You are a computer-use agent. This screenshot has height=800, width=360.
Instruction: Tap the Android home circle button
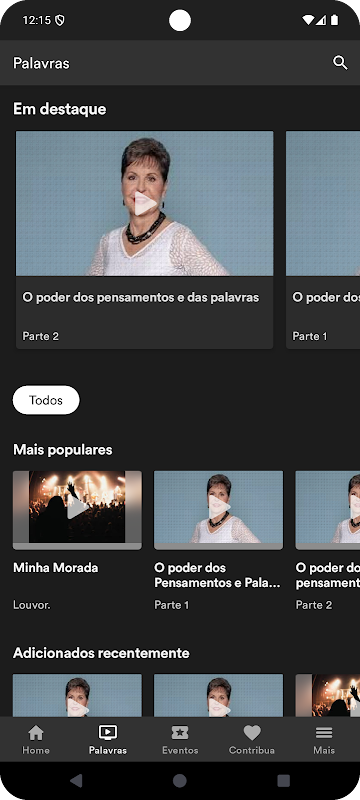(x=179, y=780)
